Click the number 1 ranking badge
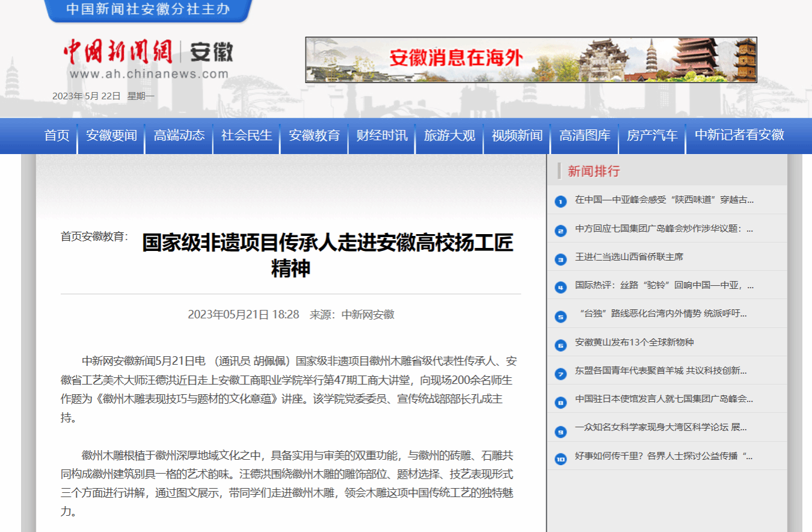This screenshot has height=532, width=812. click(561, 201)
